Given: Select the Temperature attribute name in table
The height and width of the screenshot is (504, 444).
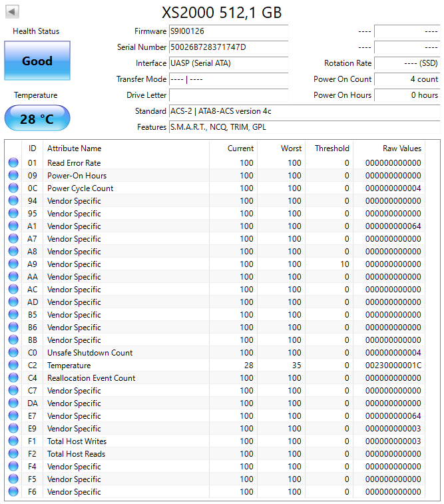Looking at the screenshot, I should click(x=69, y=366).
